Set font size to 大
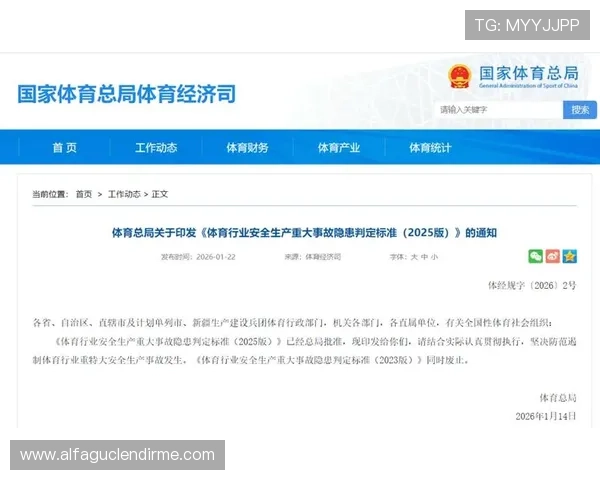Screen dimensions: 600x480 coord(414,257)
